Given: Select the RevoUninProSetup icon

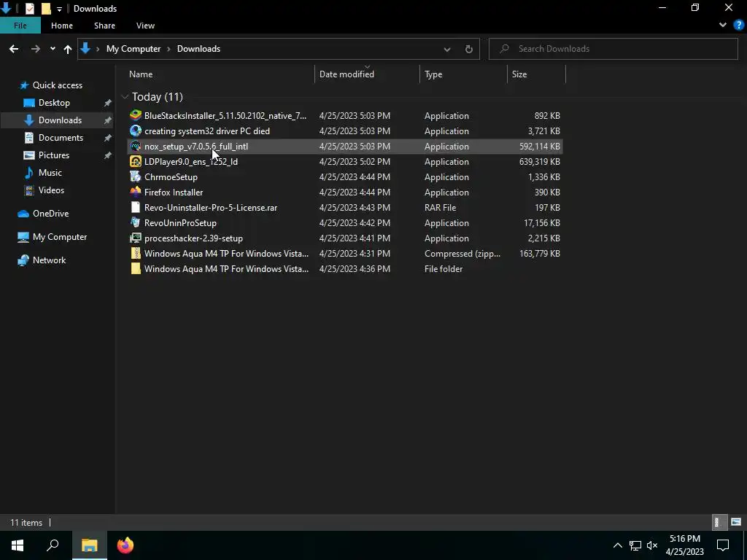Looking at the screenshot, I should pos(136,223).
